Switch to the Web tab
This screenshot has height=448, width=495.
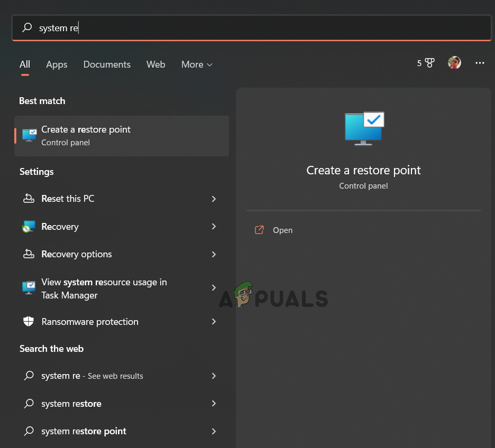click(x=155, y=64)
